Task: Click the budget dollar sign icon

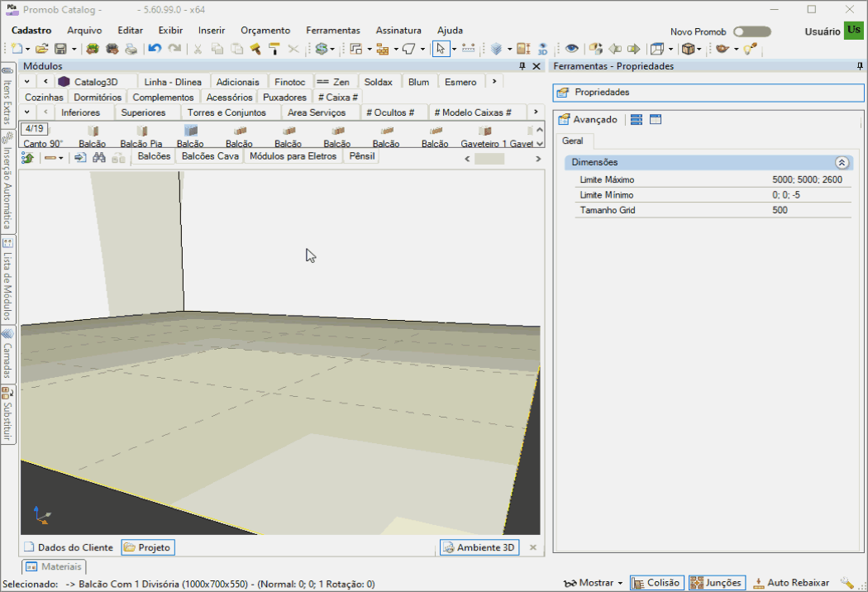Action: [322, 49]
